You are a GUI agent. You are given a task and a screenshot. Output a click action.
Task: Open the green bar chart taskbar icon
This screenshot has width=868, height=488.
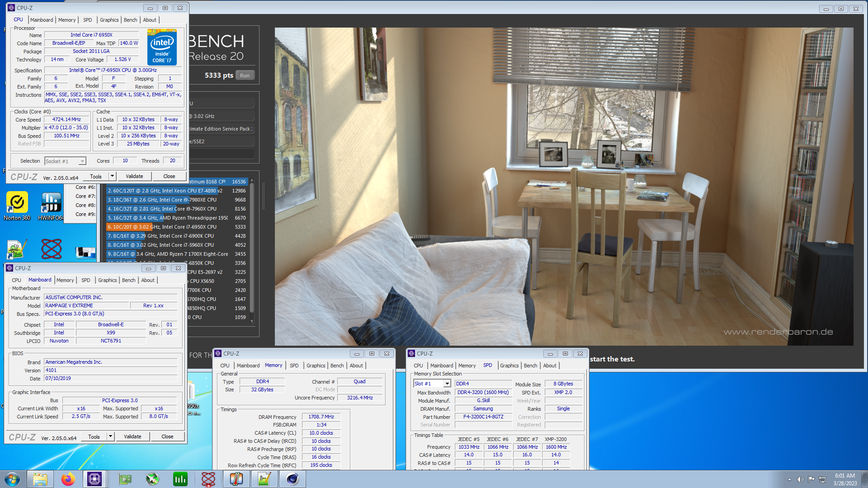pos(180,479)
